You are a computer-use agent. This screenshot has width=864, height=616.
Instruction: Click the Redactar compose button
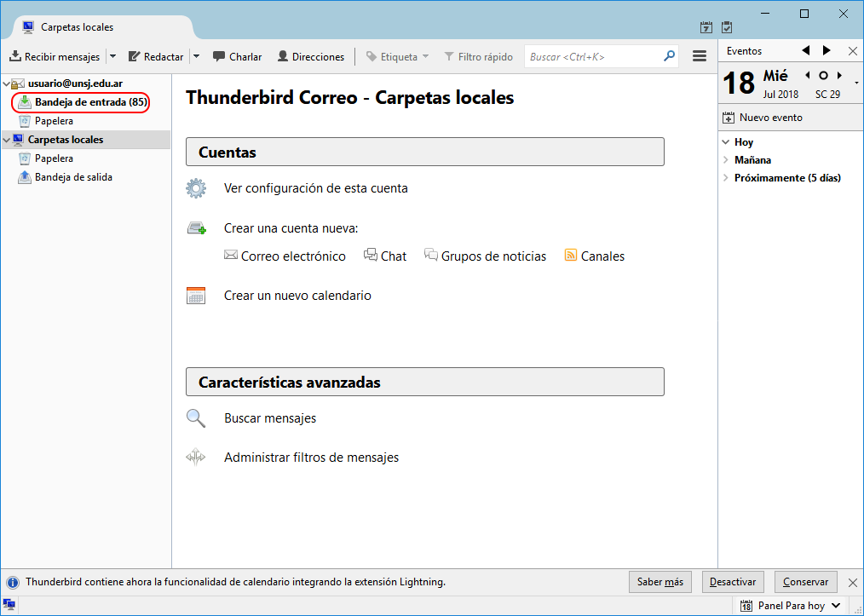[156, 56]
